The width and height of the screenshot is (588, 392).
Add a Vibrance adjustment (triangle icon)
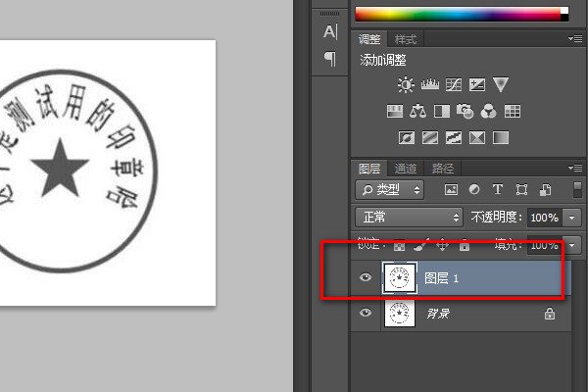pyautogui.click(x=500, y=85)
